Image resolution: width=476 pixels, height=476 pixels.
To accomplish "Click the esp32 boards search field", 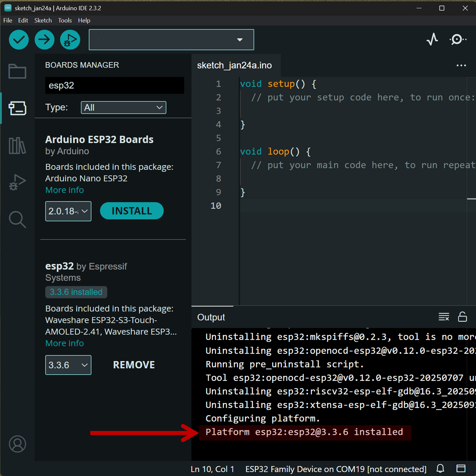I will (x=115, y=85).
